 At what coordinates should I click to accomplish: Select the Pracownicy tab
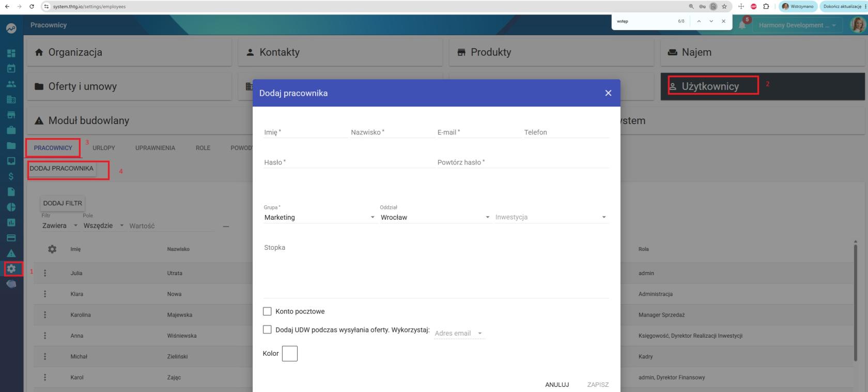(53, 148)
